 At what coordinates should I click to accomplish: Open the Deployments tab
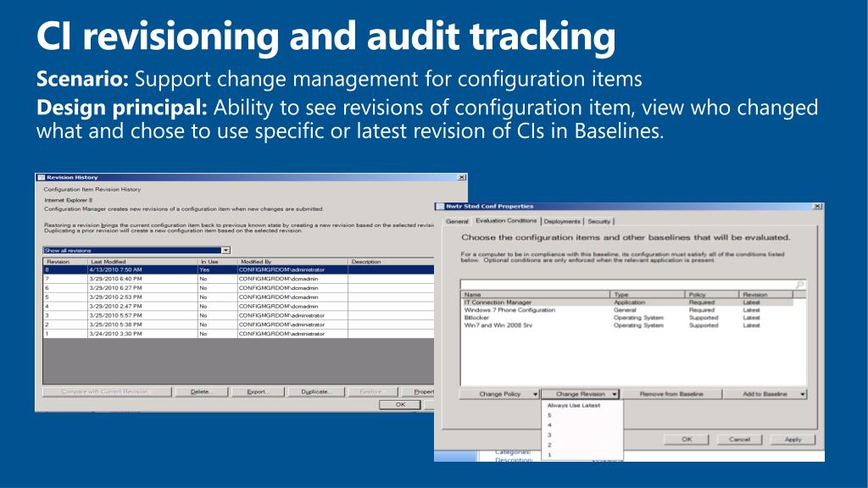click(x=562, y=221)
